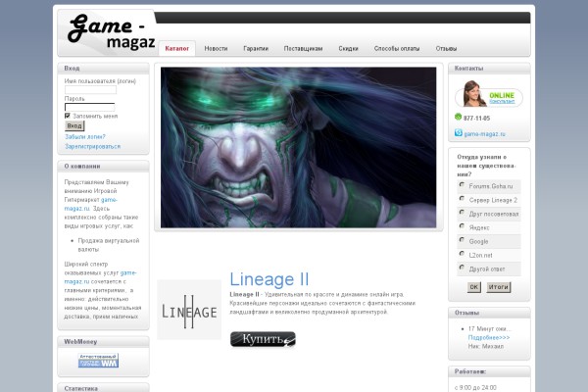Click the Skype icon beside game-magaz.ru

[459, 133]
